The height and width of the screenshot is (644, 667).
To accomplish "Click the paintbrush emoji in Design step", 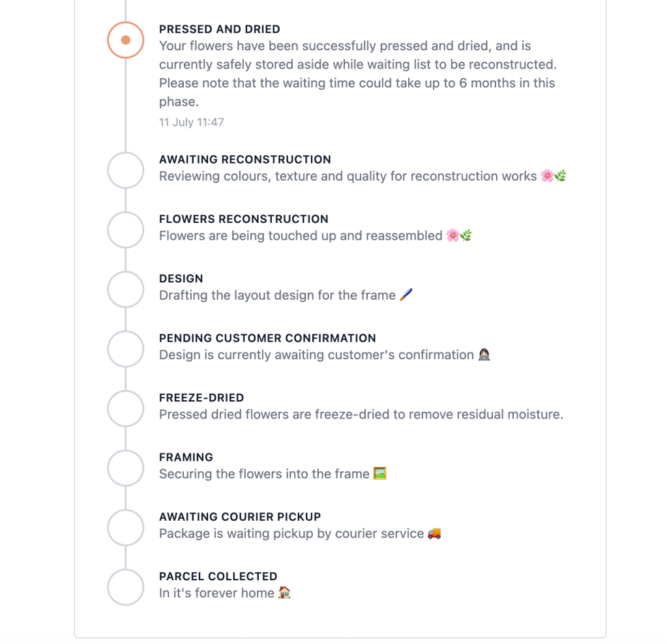I will 406,295.
